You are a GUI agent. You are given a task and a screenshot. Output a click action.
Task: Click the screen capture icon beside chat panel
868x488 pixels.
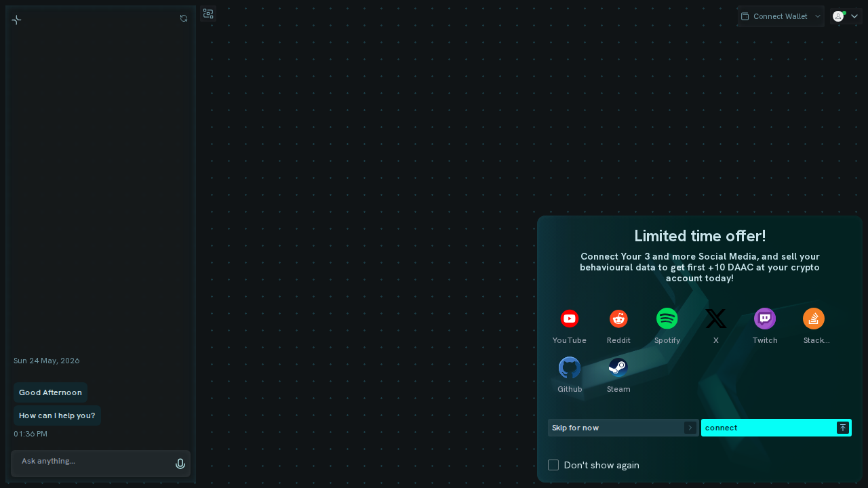pyautogui.click(x=208, y=14)
